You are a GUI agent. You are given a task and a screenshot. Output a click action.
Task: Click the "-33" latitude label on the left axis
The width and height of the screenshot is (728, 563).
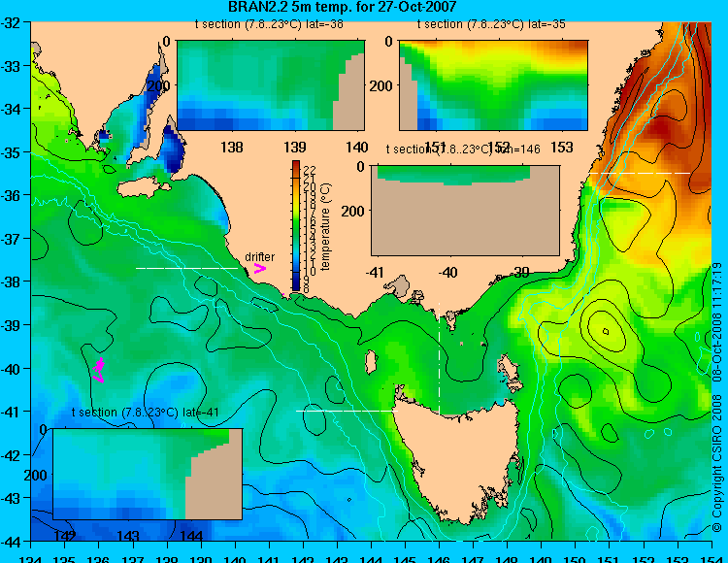[11, 66]
